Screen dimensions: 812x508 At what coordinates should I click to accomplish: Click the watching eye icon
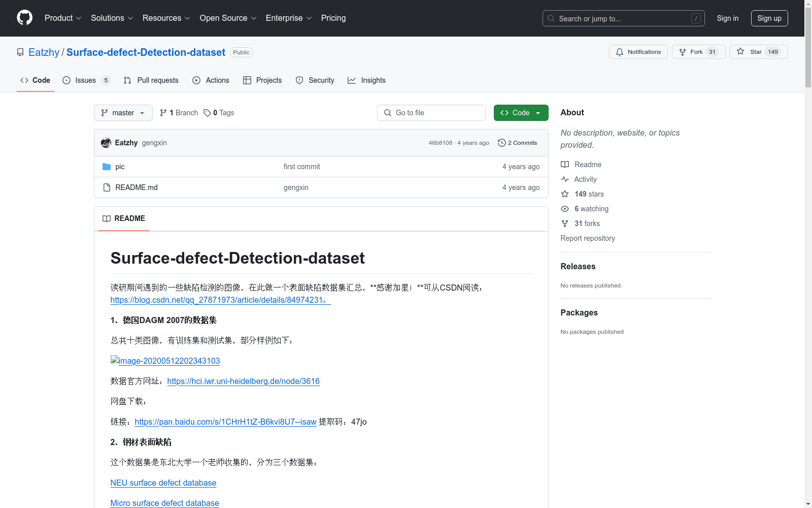pyautogui.click(x=564, y=209)
